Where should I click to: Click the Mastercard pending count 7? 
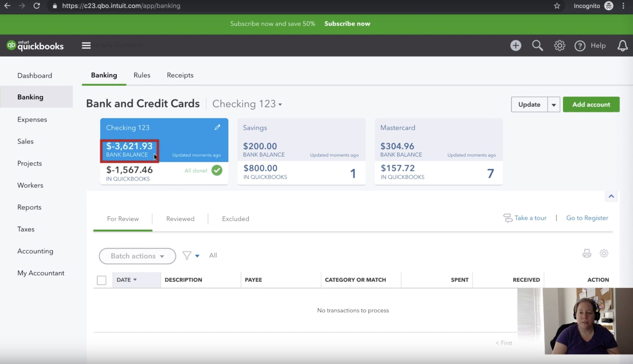click(x=491, y=174)
